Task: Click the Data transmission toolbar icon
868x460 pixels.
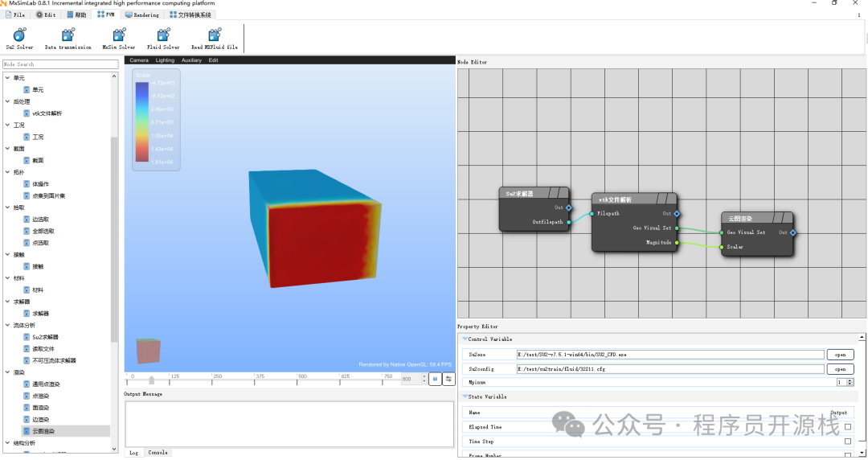Action: [68, 36]
